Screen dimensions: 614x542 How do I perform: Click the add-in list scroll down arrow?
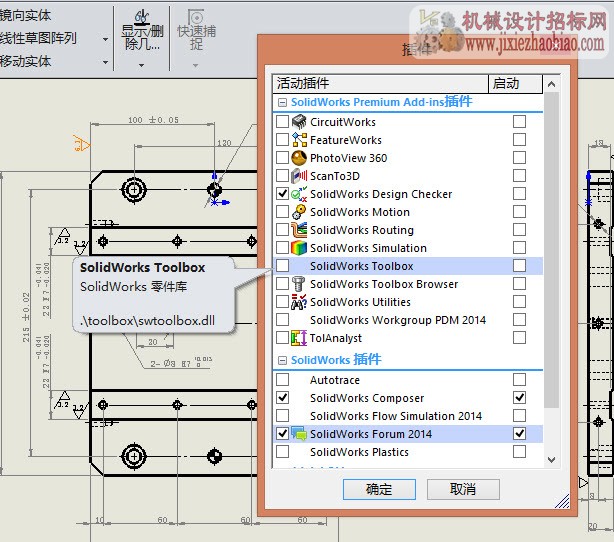pyautogui.click(x=551, y=459)
